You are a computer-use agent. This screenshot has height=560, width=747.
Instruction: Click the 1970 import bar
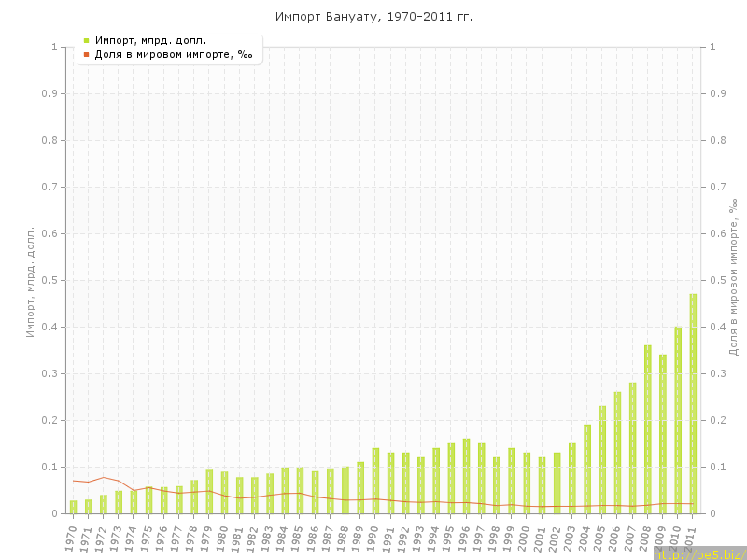point(73,507)
